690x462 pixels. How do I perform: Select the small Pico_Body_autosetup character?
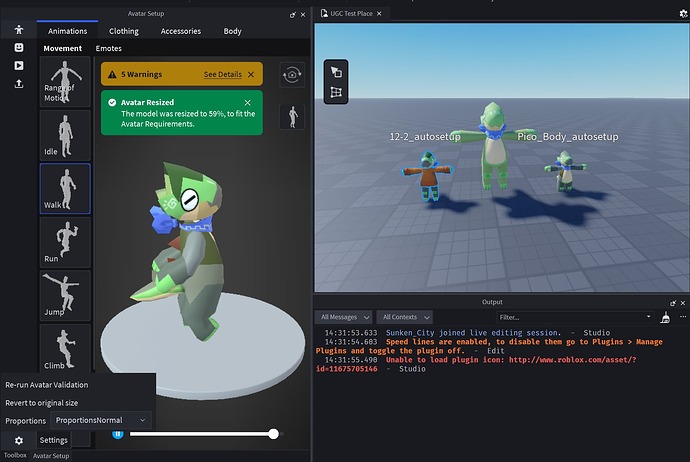(x=565, y=171)
